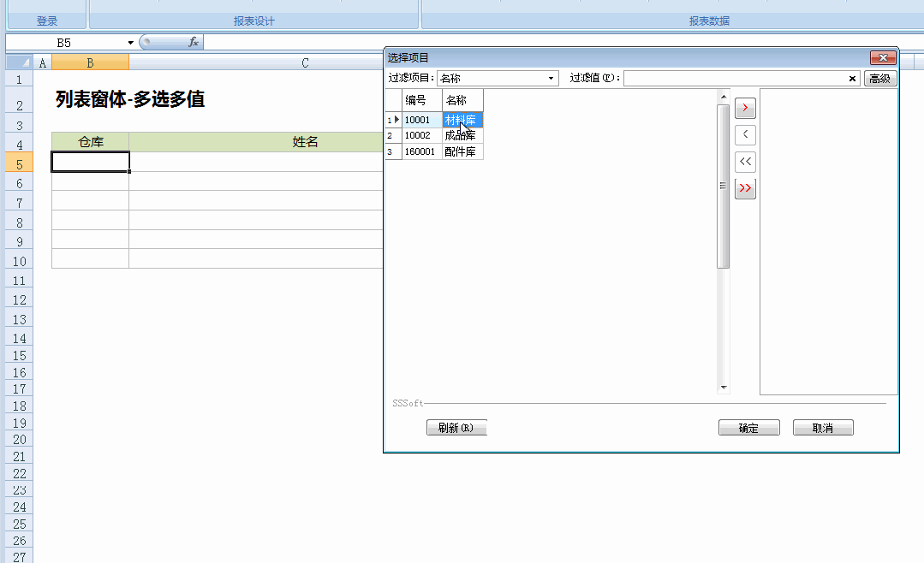The image size is (924, 563).
Task: Click the formula fx icon
Action: tap(194, 42)
